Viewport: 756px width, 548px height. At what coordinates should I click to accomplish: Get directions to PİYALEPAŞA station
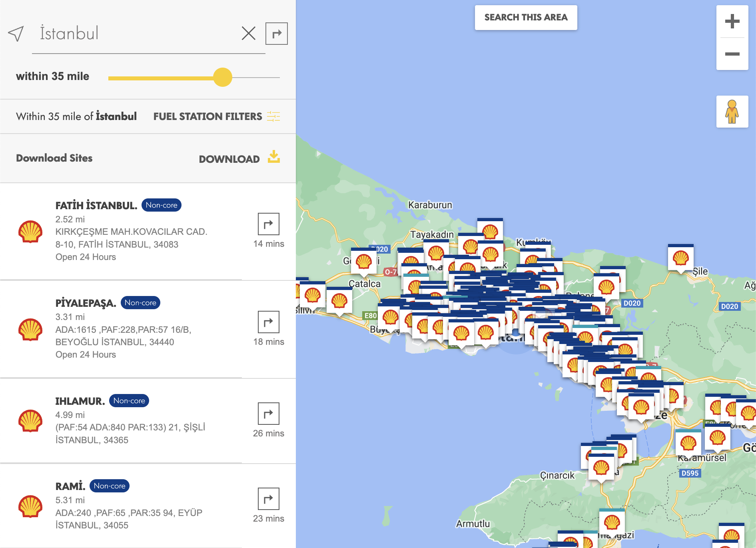pos(269,323)
